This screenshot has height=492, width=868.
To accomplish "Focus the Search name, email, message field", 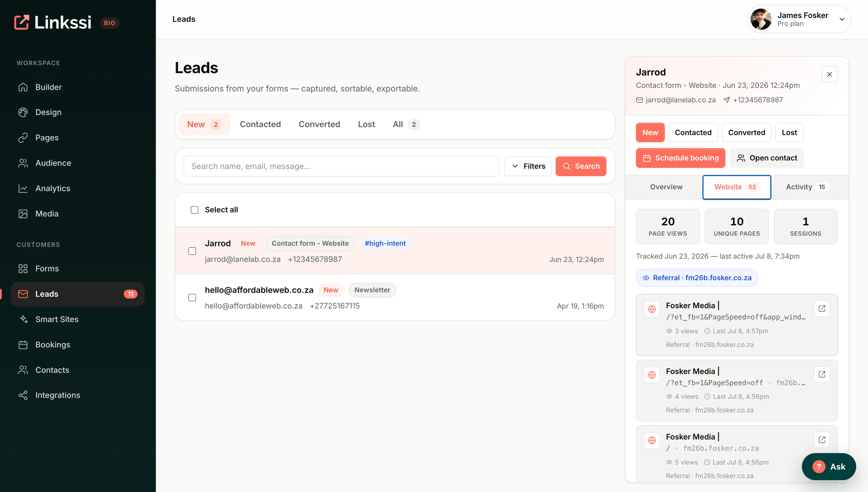I will tap(341, 166).
